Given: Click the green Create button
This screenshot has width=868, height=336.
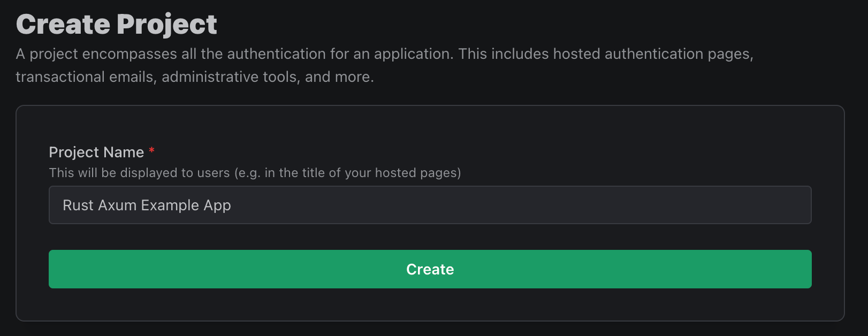Looking at the screenshot, I should pos(430,269).
